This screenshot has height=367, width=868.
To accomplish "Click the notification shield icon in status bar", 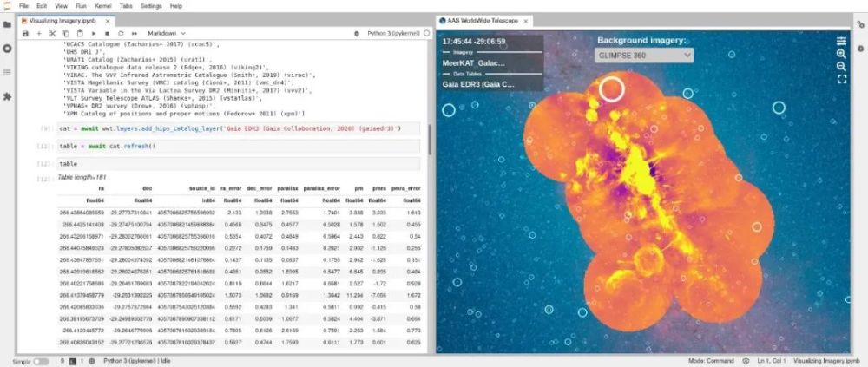I will pos(746,361).
